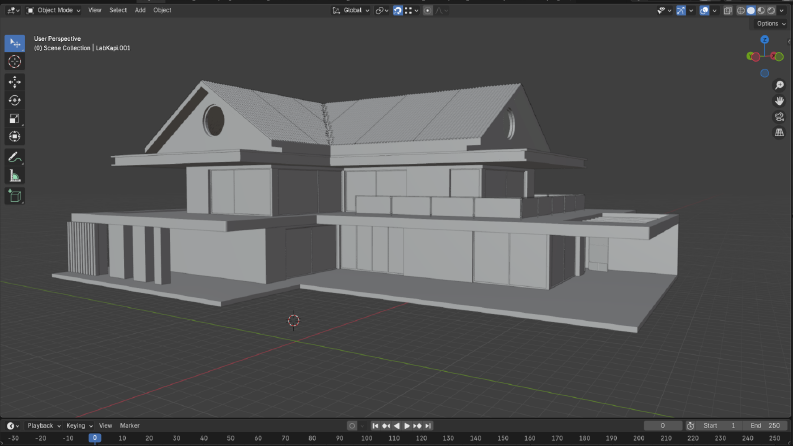Play animation in reverse
This screenshot has width=793, height=446.
pyautogui.click(x=396, y=426)
